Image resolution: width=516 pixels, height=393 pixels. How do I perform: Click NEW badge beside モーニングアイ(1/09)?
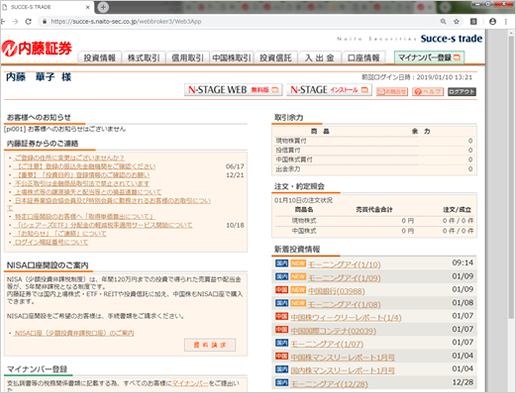(x=298, y=277)
